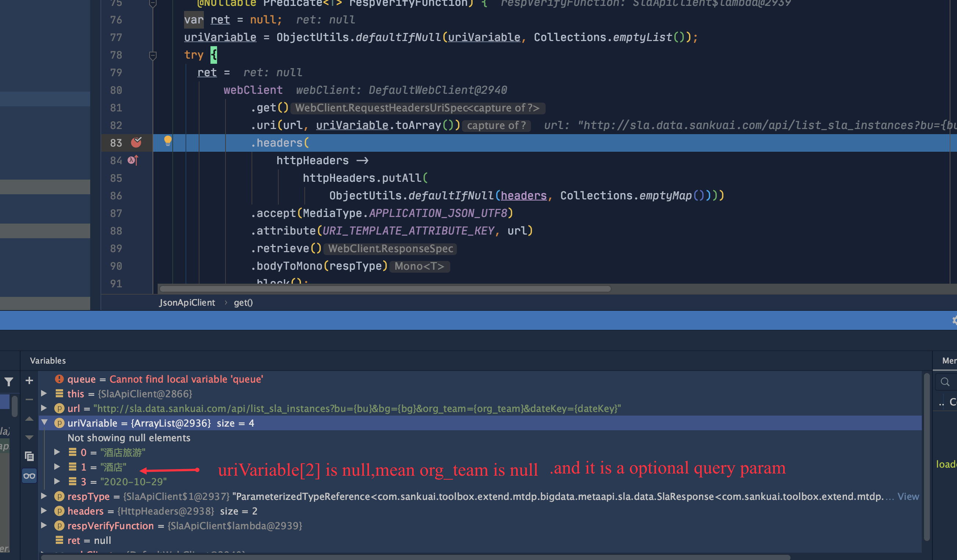Expand uriVariable element 3
Viewport: 957px width, 560px height.
pos(57,482)
